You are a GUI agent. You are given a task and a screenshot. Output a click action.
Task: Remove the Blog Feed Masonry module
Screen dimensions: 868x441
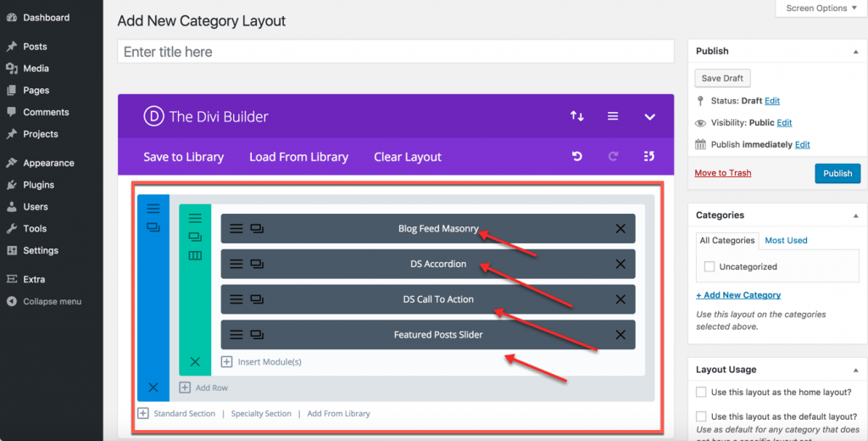(x=620, y=228)
